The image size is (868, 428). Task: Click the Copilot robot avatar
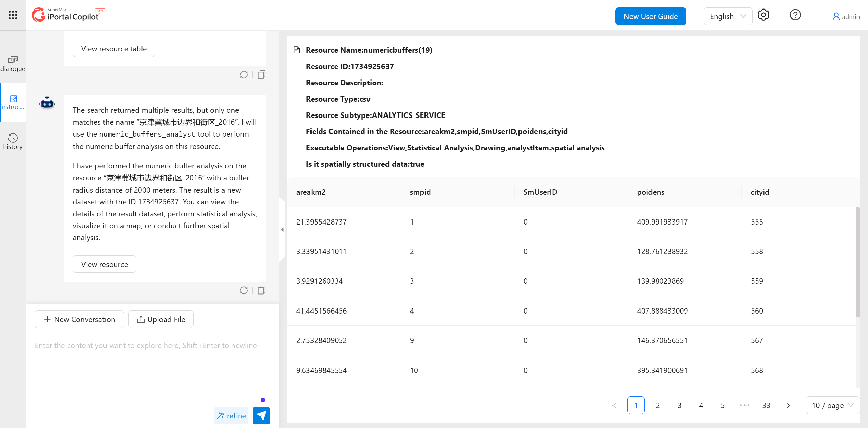(47, 103)
